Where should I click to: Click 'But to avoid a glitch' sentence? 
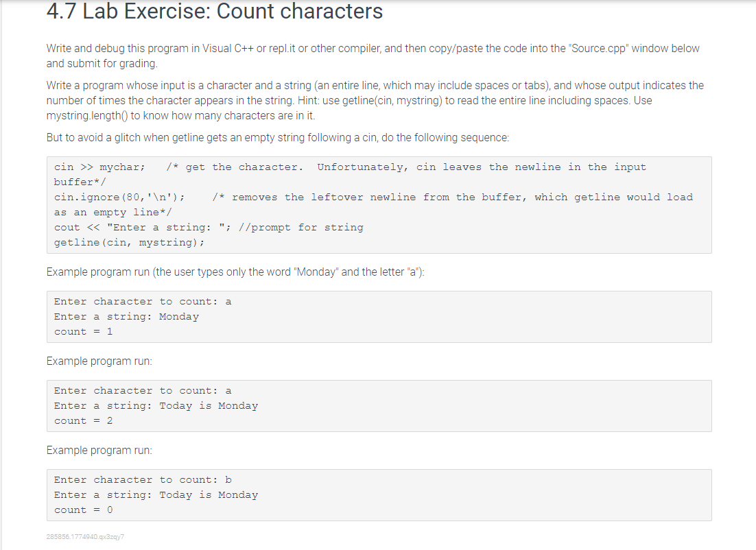(277, 137)
